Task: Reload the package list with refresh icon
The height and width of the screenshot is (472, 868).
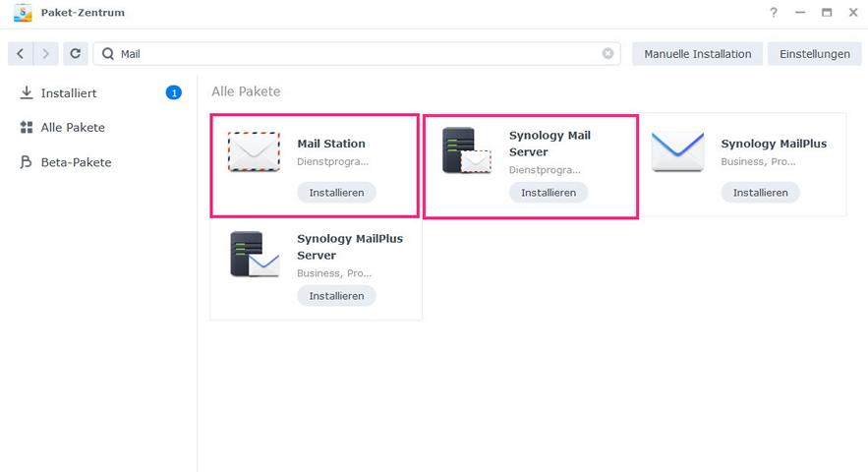Action: click(76, 54)
